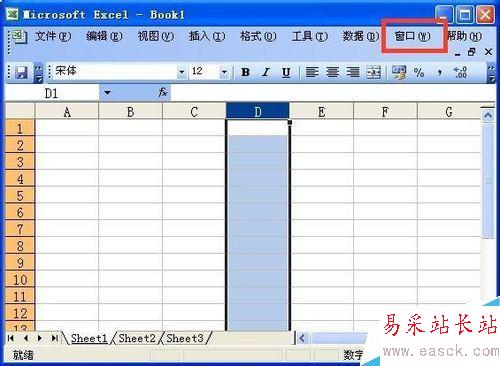
Task: Click vertical scrollbar up arrow
Action: click(x=488, y=116)
